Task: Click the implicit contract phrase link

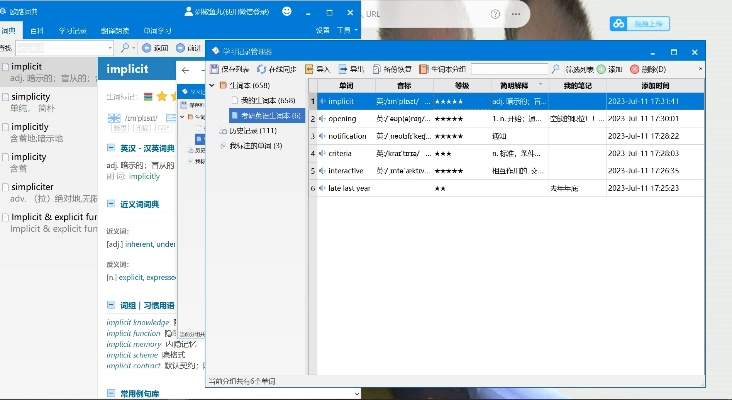Action: 134,365
